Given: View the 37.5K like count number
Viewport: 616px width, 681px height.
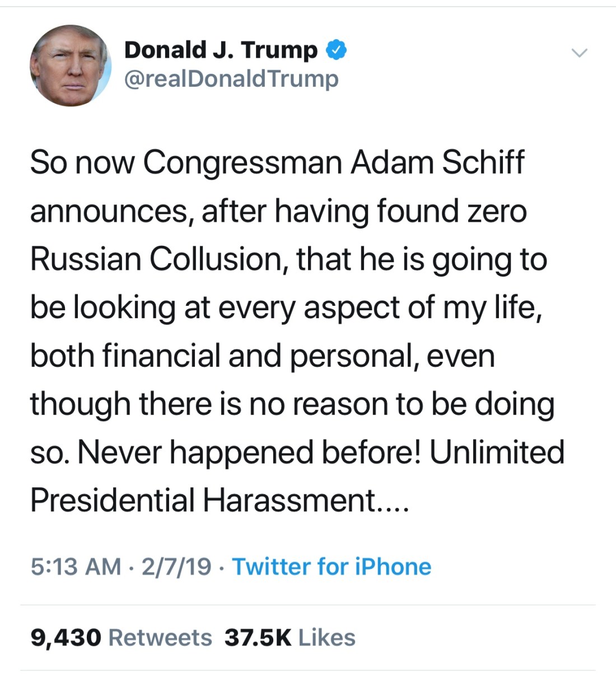Looking at the screenshot, I should [x=258, y=637].
